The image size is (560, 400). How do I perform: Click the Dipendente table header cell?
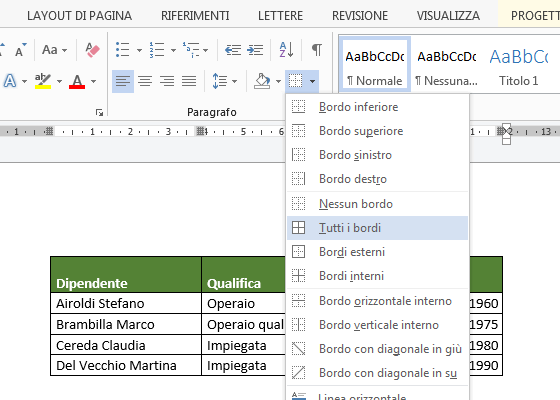pyautogui.click(x=126, y=275)
